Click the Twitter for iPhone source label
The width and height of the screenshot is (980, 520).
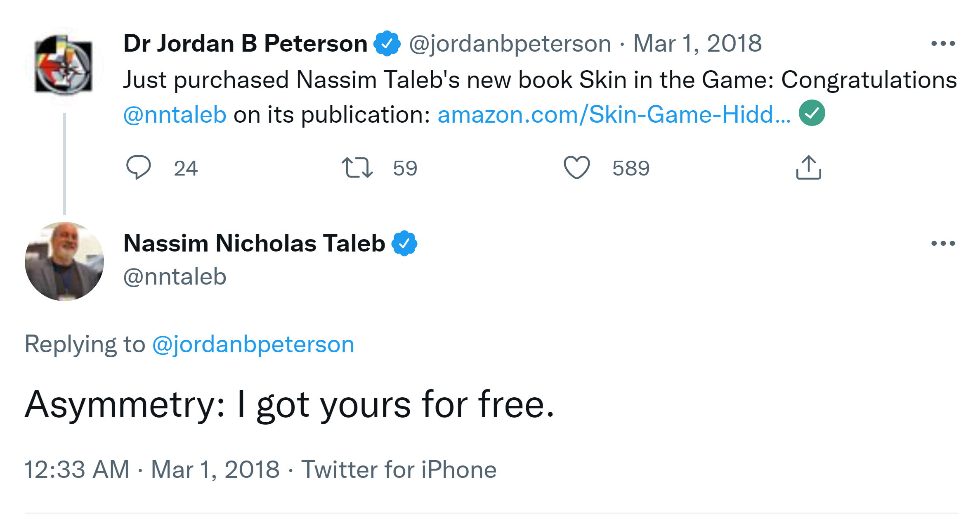399,470
